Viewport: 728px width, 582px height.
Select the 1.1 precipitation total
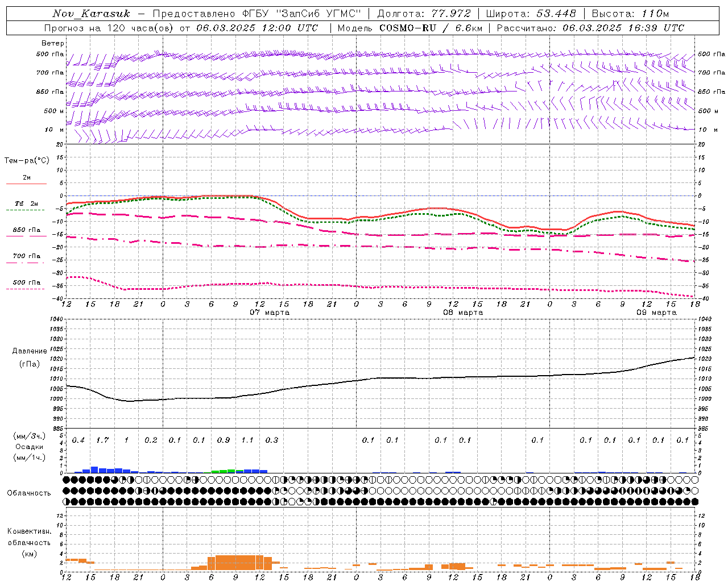coord(247,440)
